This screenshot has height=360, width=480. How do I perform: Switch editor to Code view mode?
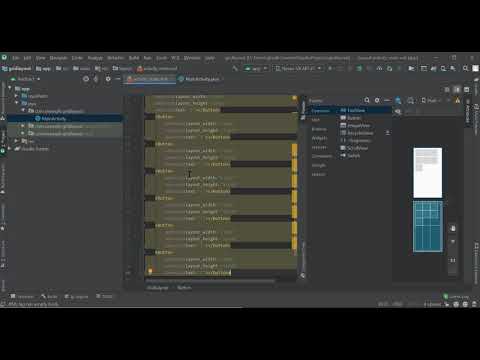point(447,90)
